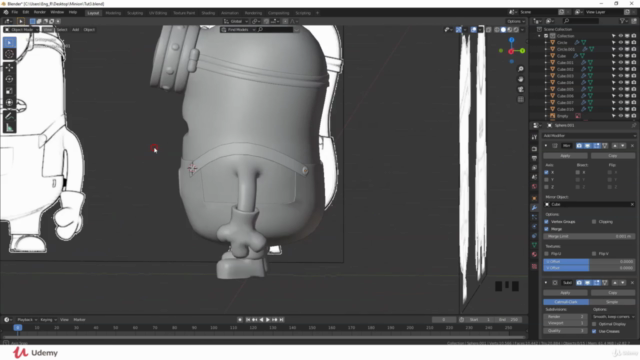Screen dimensions: 640x360
Task: Toggle camera view gizmo
Action: coord(521,89)
